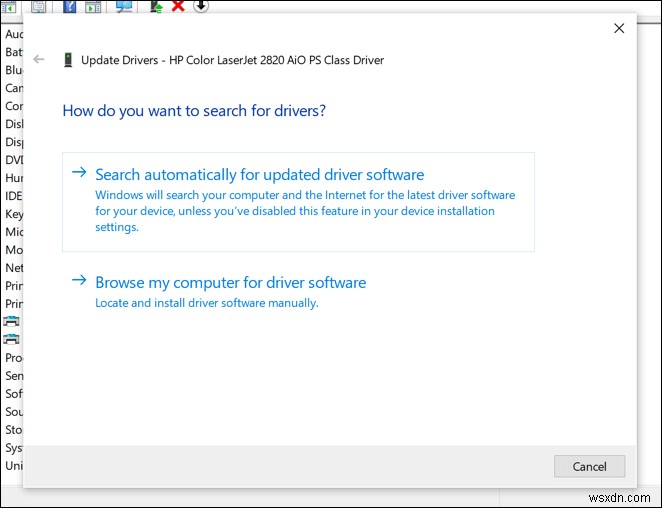Click the arrow icon beside Search automatically option
Image resolution: width=662 pixels, height=508 pixels.
(79, 172)
